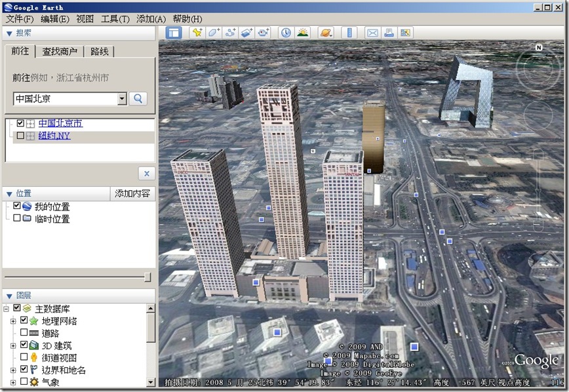
Task: Switch between Earth, Sky and planets
Action: [x=326, y=33]
